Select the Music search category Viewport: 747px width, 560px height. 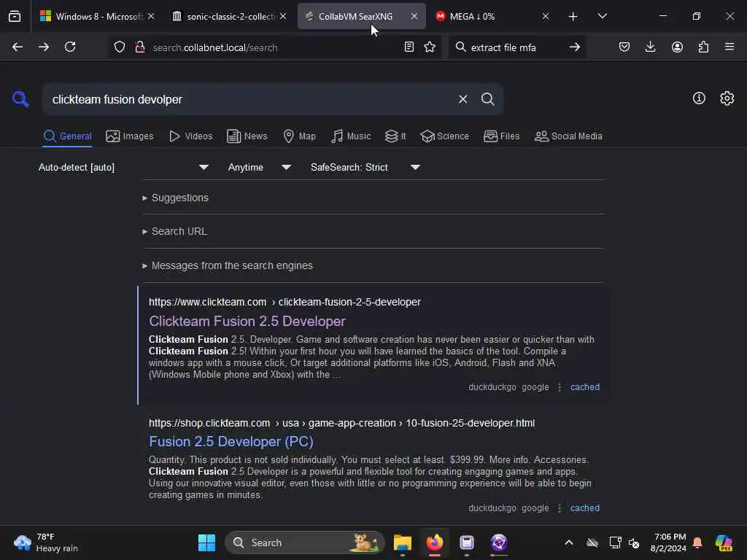tap(351, 136)
